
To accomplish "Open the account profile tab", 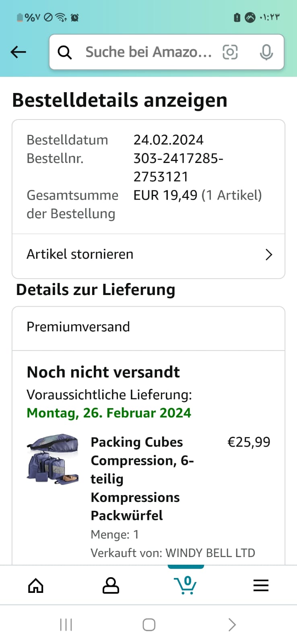I will (111, 586).
